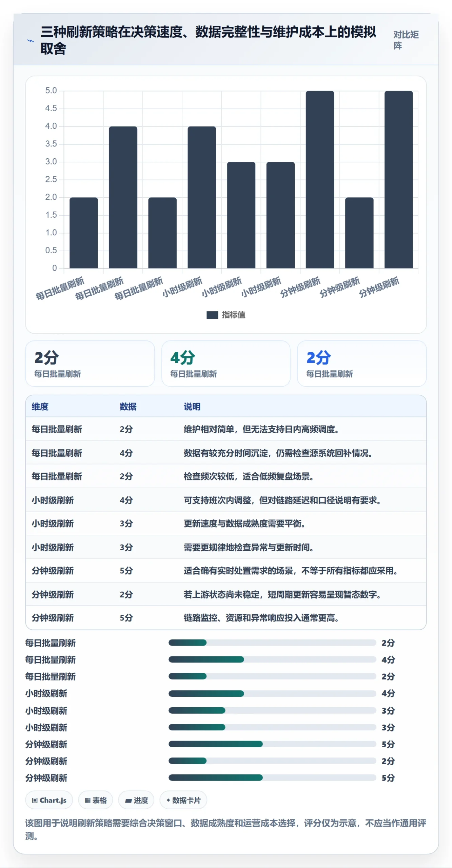
Task: Click the 1.5 y-axis label
Action: (51, 215)
